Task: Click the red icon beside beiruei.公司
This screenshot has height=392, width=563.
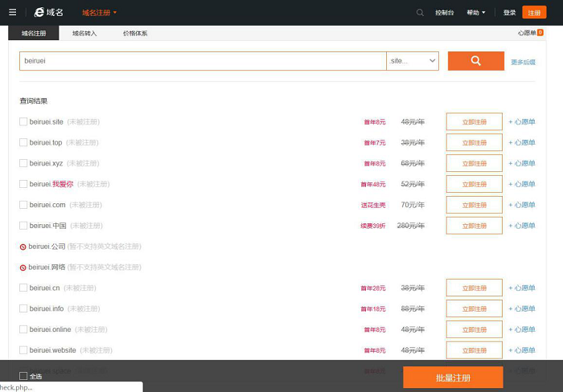Action: (x=23, y=247)
